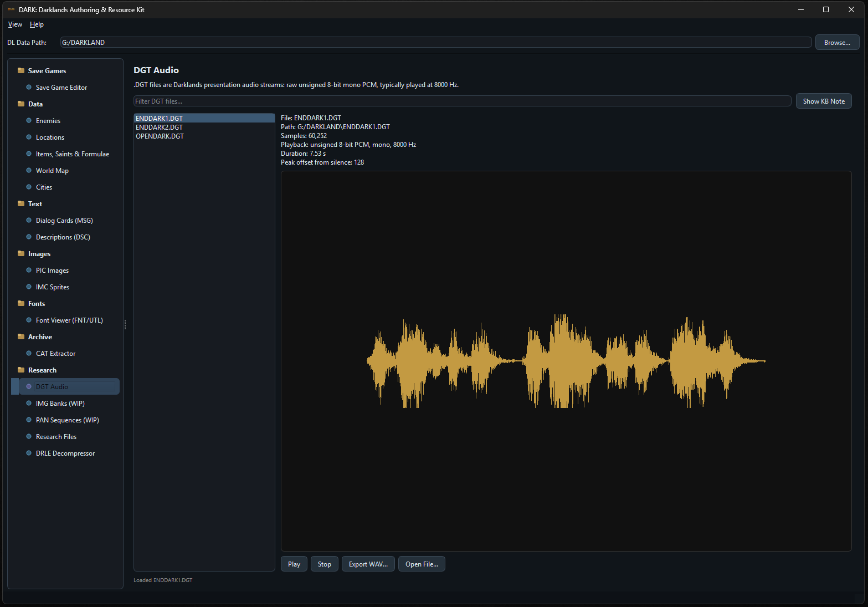Click the sidebar splitter handle
This screenshot has width=868, height=607.
125,324
